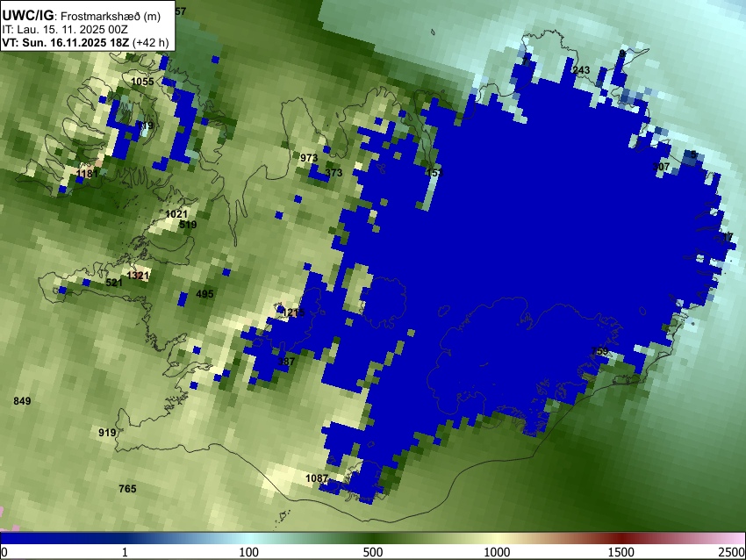Click the map value 521
This screenshot has width=746, height=560.
(x=114, y=283)
